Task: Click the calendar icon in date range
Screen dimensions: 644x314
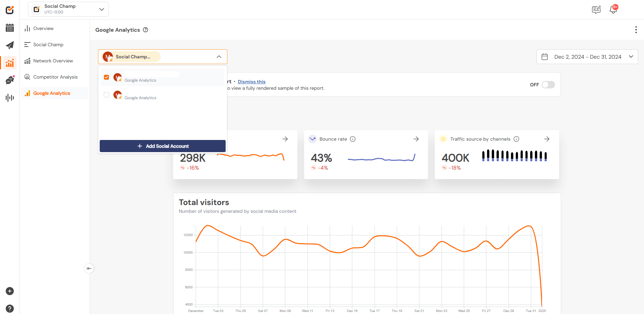Action: tap(545, 57)
